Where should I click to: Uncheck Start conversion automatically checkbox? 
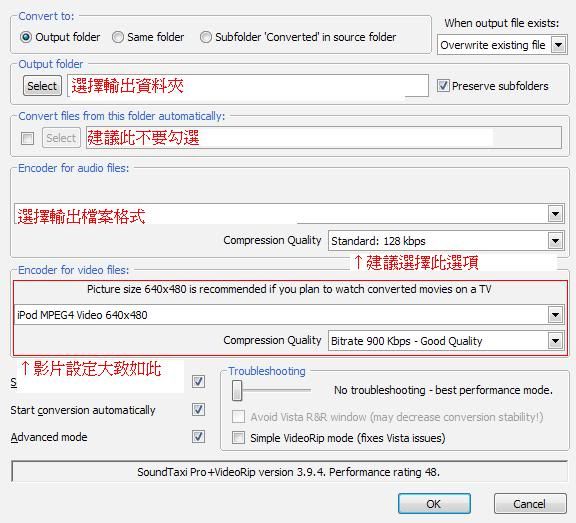[x=198, y=410]
